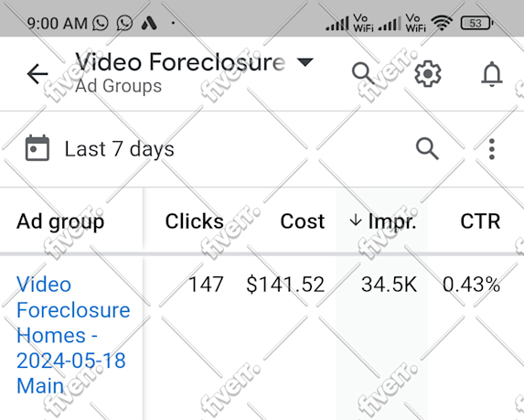
Task: Tap the back arrow icon
Action: click(x=37, y=73)
